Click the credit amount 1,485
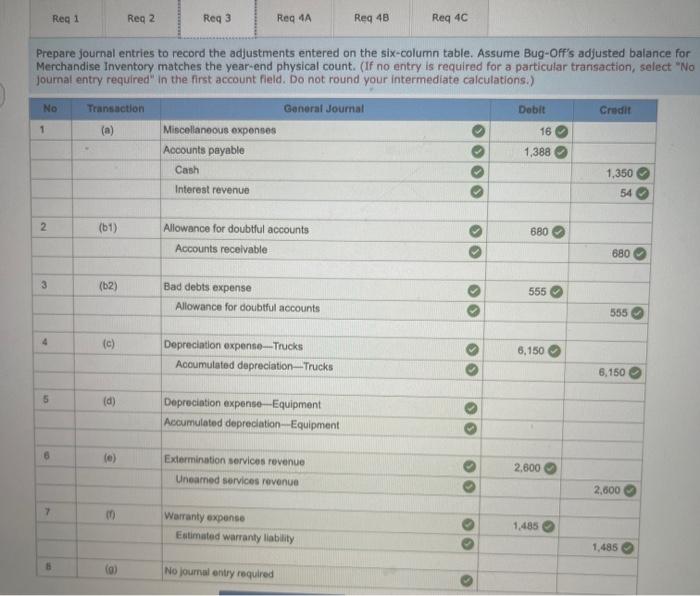Screen dimensions: 700x596 pyautogui.click(x=605, y=547)
